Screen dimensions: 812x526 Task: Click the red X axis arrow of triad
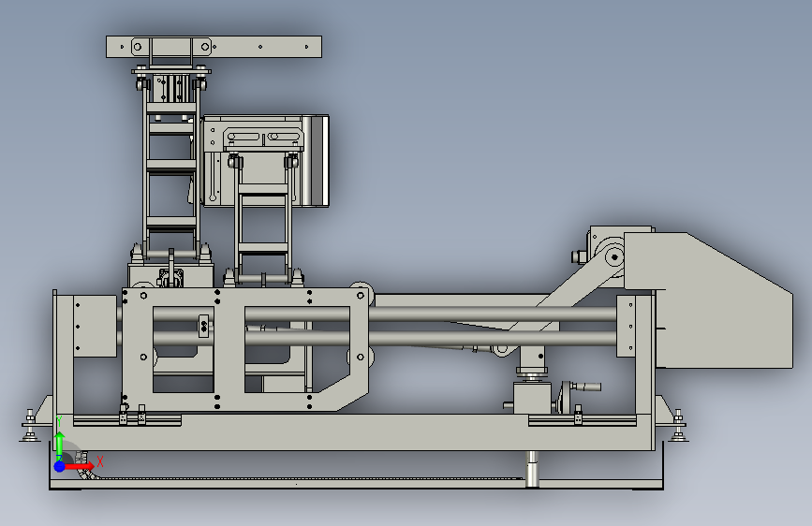click(79, 467)
